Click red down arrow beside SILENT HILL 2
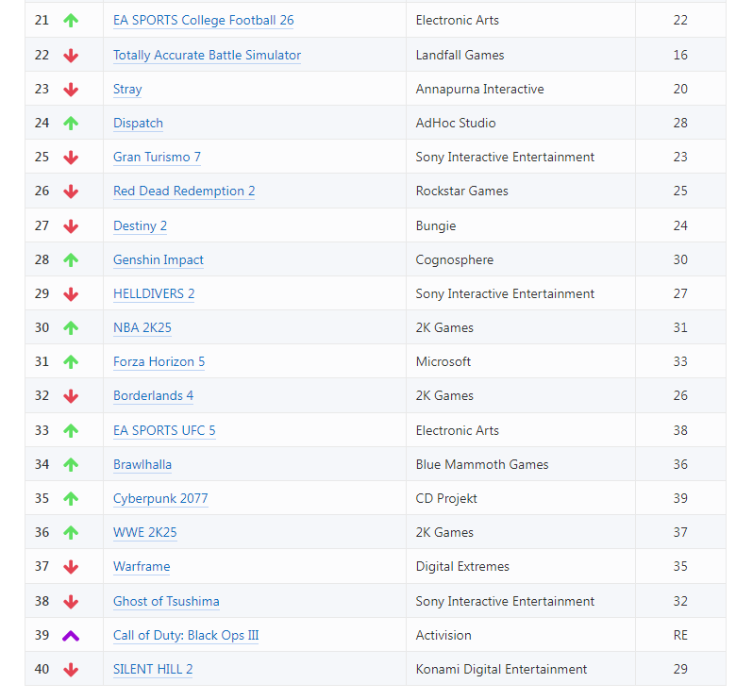736x700 pixels. tap(71, 670)
